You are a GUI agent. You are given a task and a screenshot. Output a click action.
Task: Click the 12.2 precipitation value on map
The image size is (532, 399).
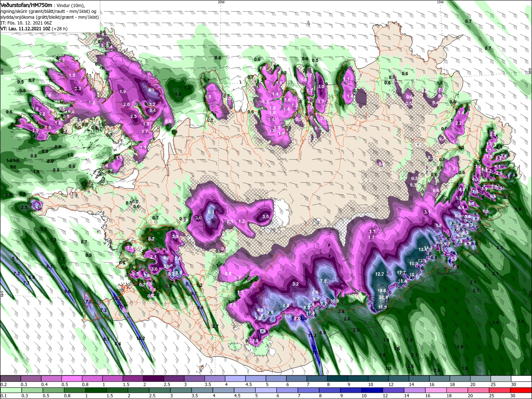(x=379, y=274)
